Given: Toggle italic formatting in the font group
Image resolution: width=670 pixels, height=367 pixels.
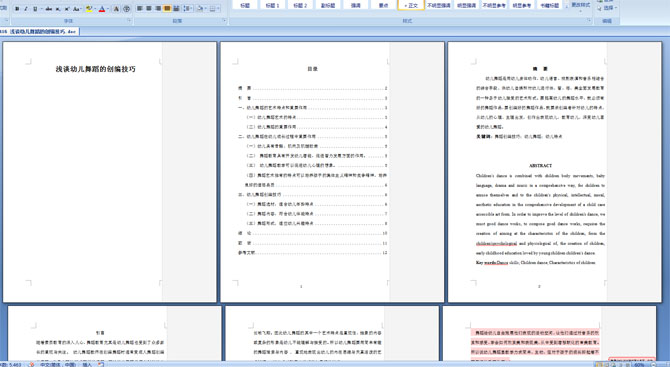Looking at the screenshot, I should pos(26,9).
